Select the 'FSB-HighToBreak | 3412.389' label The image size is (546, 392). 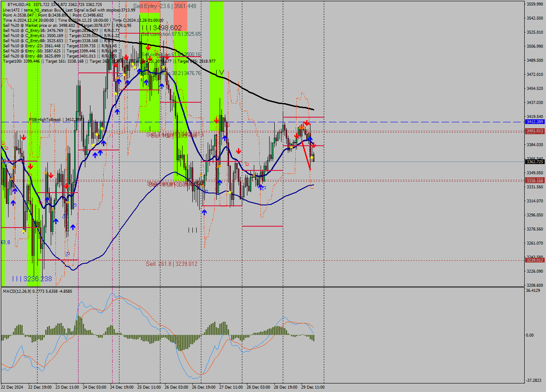(55, 120)
